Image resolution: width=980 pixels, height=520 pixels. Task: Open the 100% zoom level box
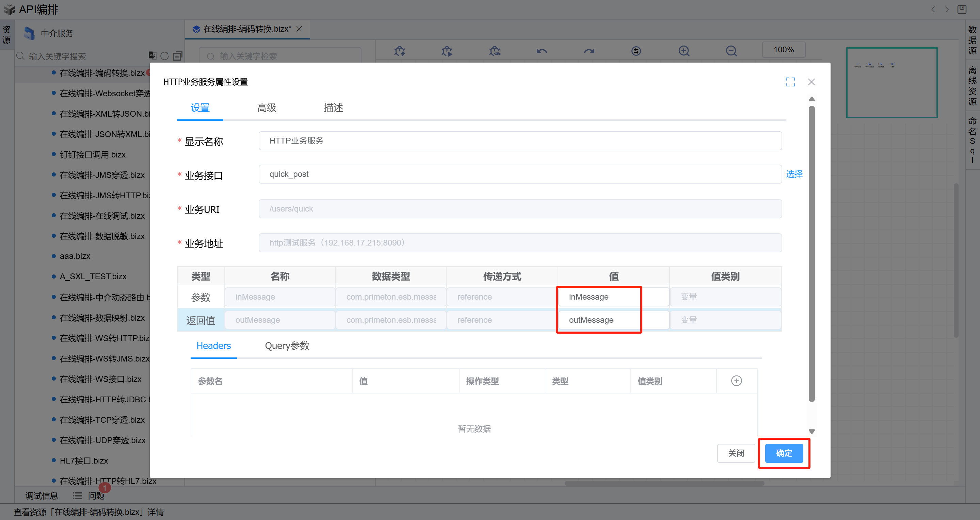(x=783, y=50)
